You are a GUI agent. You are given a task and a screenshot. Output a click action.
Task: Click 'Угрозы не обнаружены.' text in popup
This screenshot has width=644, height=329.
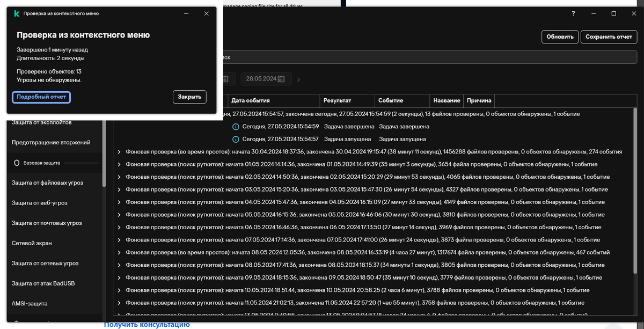click(x=49, y=80)
